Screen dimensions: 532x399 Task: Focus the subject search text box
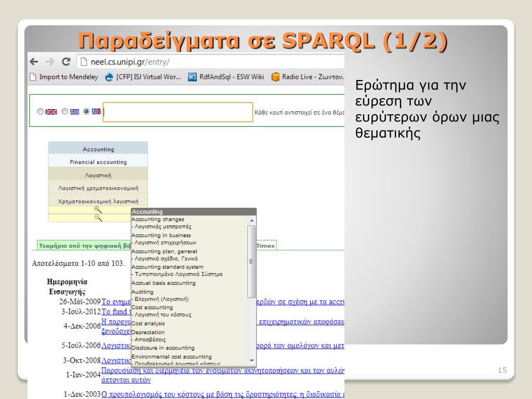point(178,112)
